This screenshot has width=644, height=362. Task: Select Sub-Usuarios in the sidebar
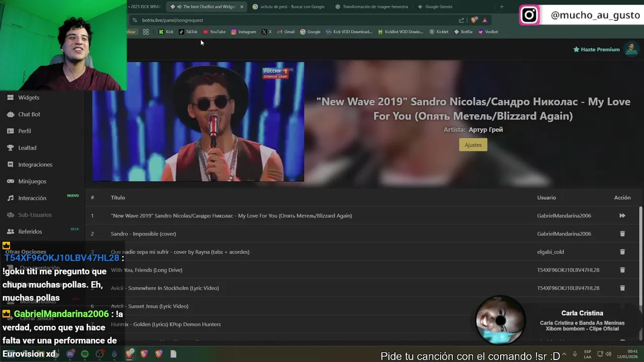coord(35,215)
